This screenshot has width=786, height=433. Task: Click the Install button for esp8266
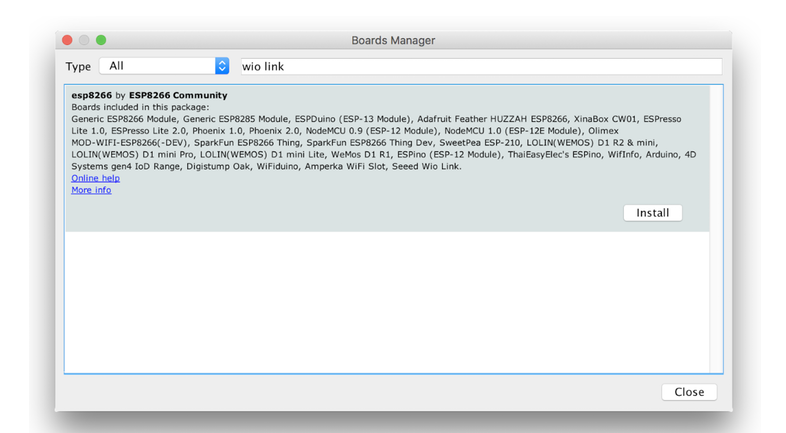click(x=652, y=213)
